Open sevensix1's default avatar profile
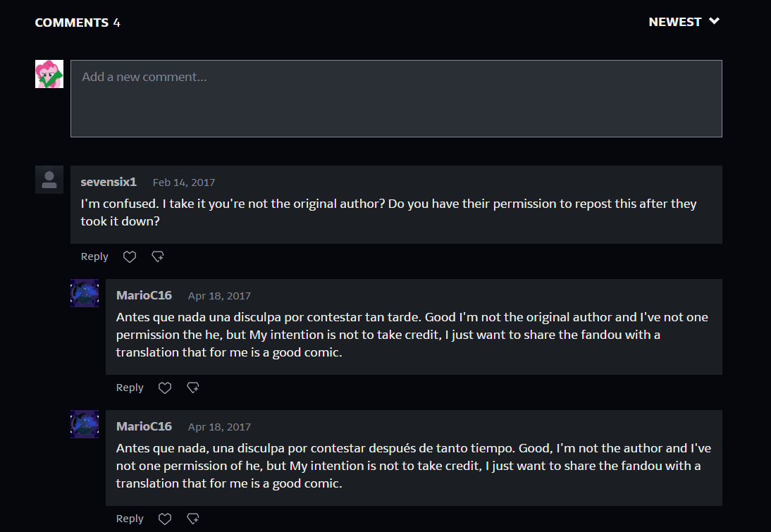 [49, 180]
